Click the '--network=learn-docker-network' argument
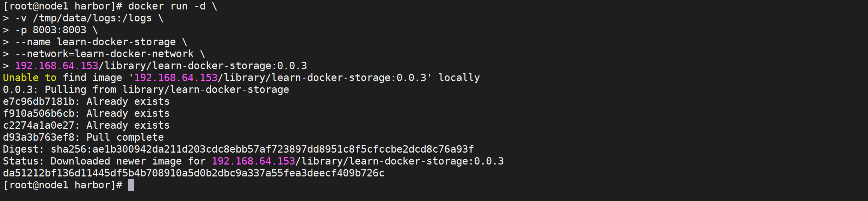868x201 pixels. (105, 54)
